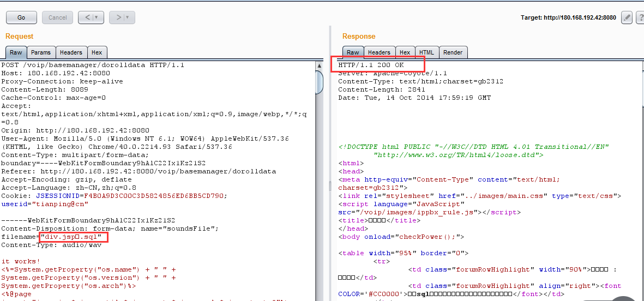This screenshot has height=301, width=644.
Task: Switch to the Request Headers tab
Action: coord(71,52)
